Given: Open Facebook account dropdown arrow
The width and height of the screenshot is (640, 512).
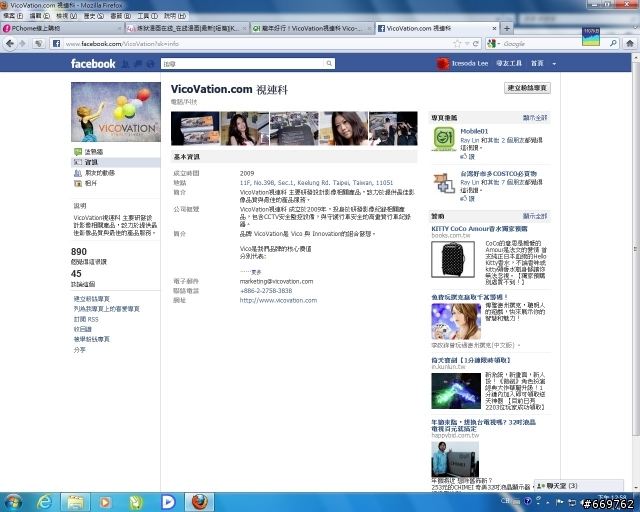Looking at the screenshot, I should tap(554, 64).
